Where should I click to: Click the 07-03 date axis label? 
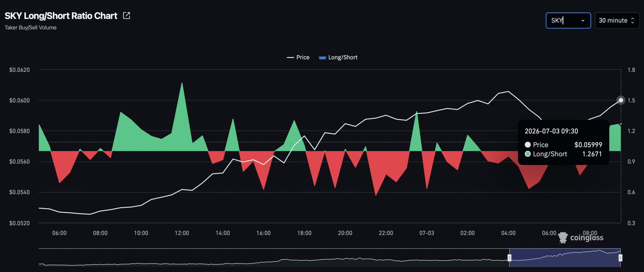[x=427, y=233]
